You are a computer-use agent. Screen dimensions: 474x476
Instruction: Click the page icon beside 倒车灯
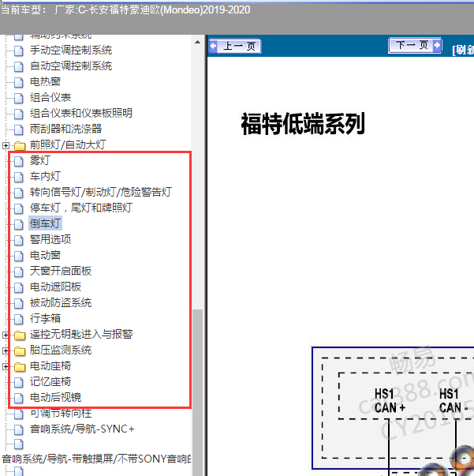[x=19, y=224]
